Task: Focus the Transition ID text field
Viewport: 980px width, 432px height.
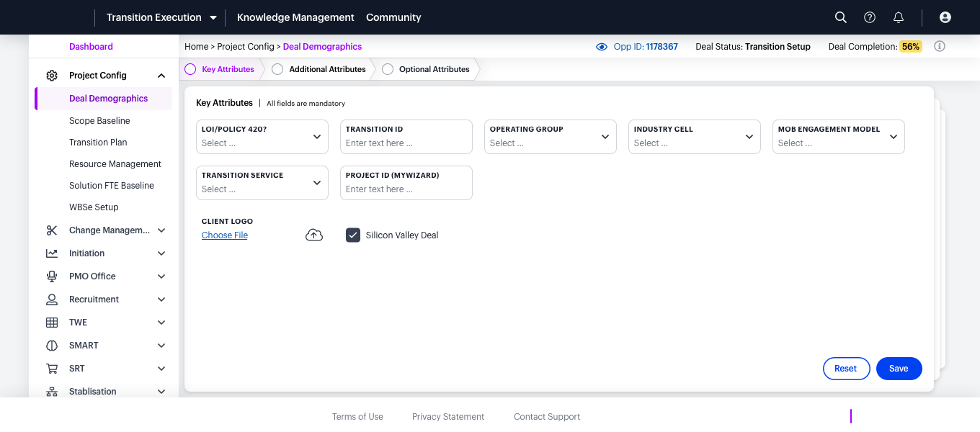Action: (x=406, y=137)
